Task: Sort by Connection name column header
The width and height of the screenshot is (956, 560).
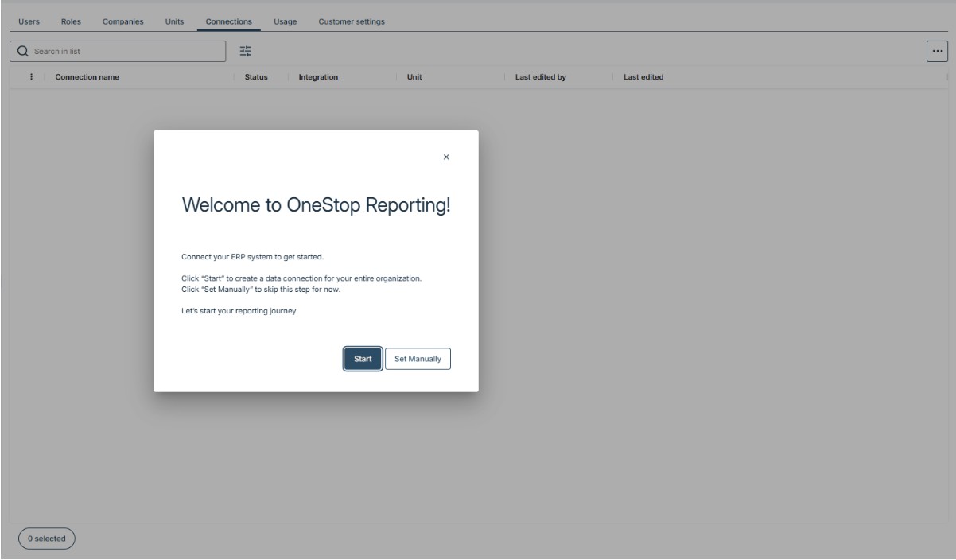Action: (x=87, y=77)
